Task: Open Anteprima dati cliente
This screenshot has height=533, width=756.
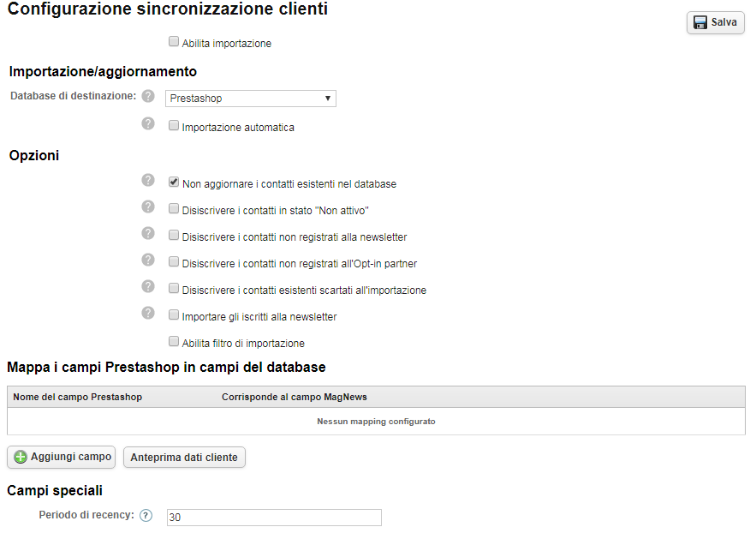Action: [184, 458]
